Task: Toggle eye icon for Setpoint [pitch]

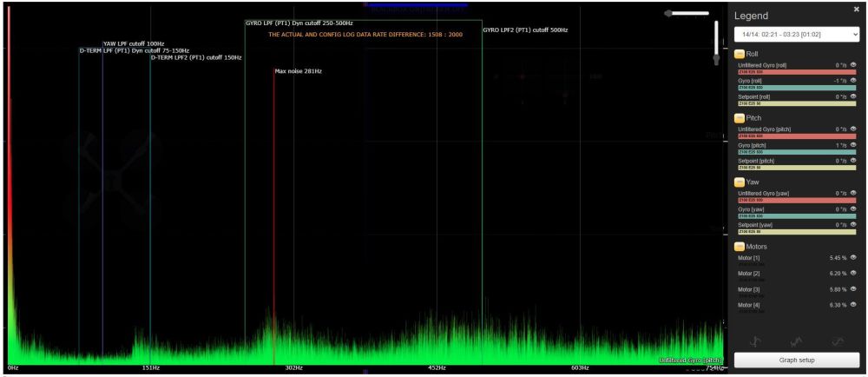Action: pyautogui.click(x=853, y=161)
